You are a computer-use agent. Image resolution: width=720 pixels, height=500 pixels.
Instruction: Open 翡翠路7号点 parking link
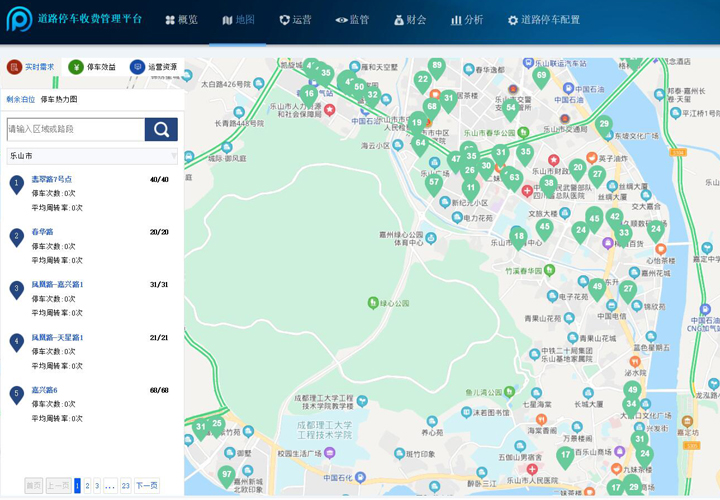click(51, 180)
